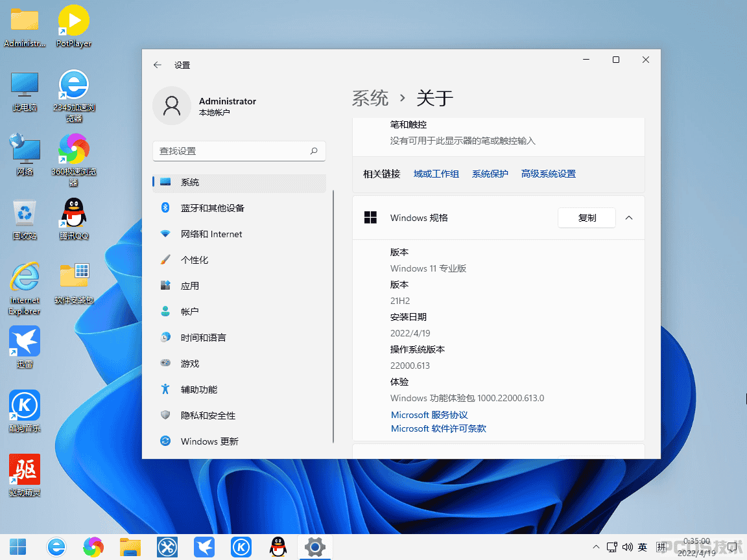Open Windows 更新 settings
The width and height of the screenshot is (747, 560).
239,441
